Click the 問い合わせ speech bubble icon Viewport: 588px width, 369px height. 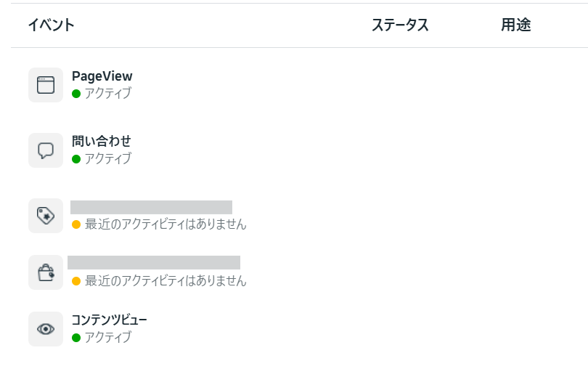pyautogui.click(x=46, y=150)
